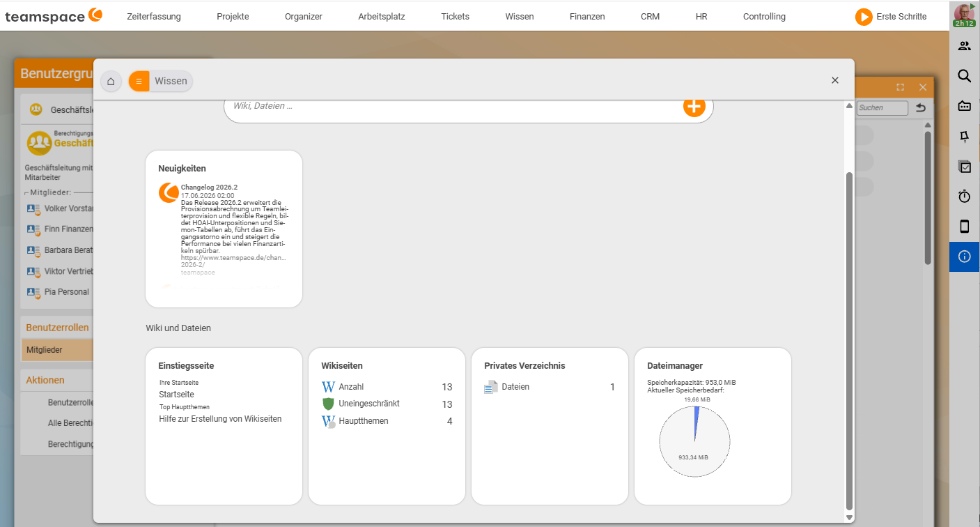Open the orange Wissen menu button
980x527 pixels.
pyautogui.click(x=139, y=81)
